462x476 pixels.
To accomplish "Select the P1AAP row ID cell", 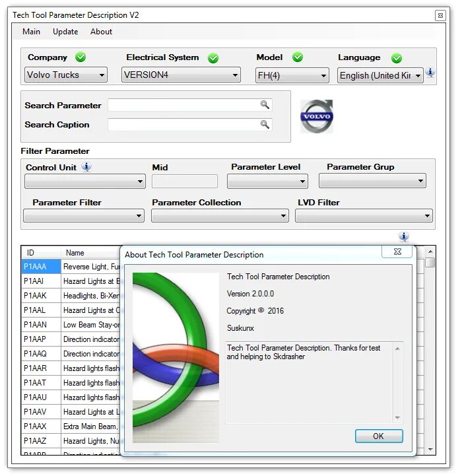I will tap(42, 339).
